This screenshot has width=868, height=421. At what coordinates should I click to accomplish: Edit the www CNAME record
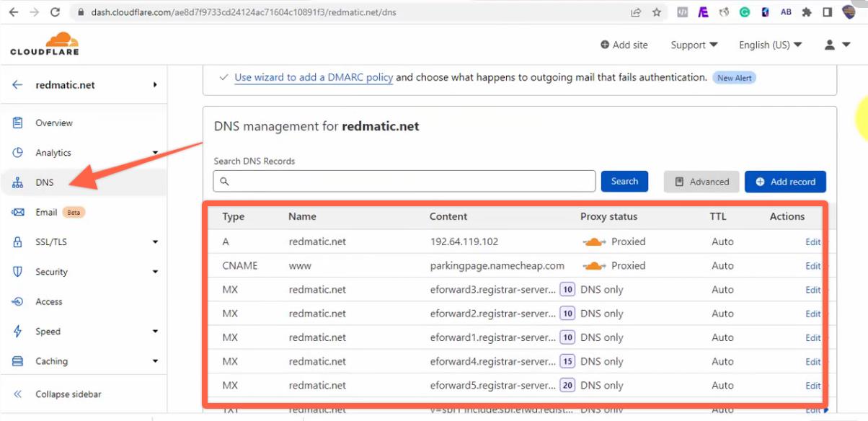click(x=812, y=265)
